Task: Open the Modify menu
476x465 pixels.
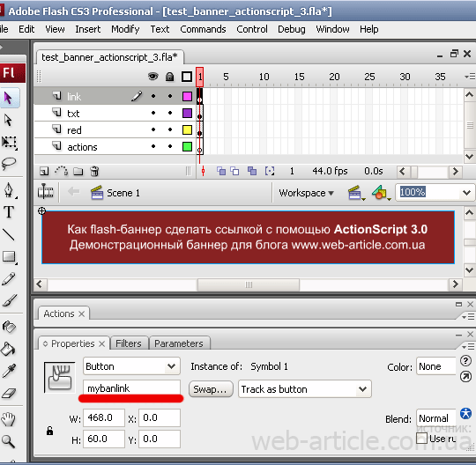Action: pyautogui.click(x=125, y=29)
